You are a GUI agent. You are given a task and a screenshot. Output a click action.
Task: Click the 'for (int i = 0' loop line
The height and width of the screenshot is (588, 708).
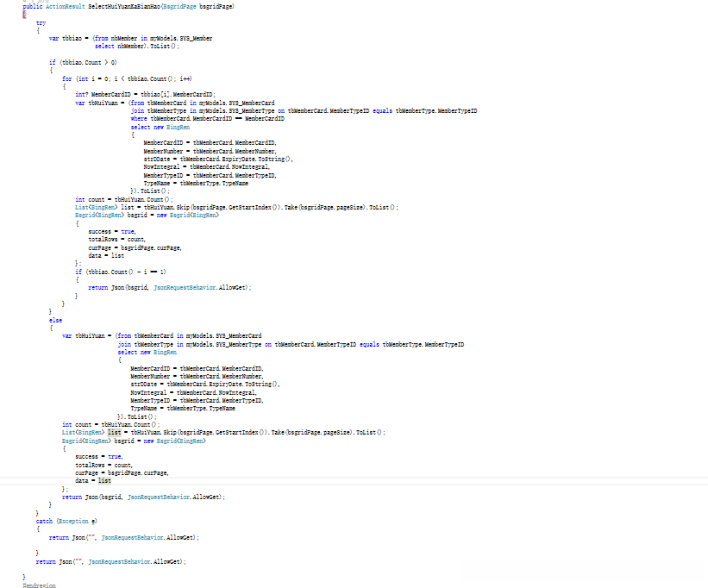pos(127,78)
